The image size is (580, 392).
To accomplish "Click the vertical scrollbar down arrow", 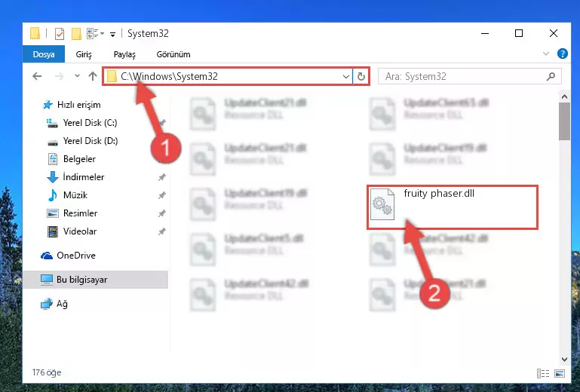I will tap(564, 359).
